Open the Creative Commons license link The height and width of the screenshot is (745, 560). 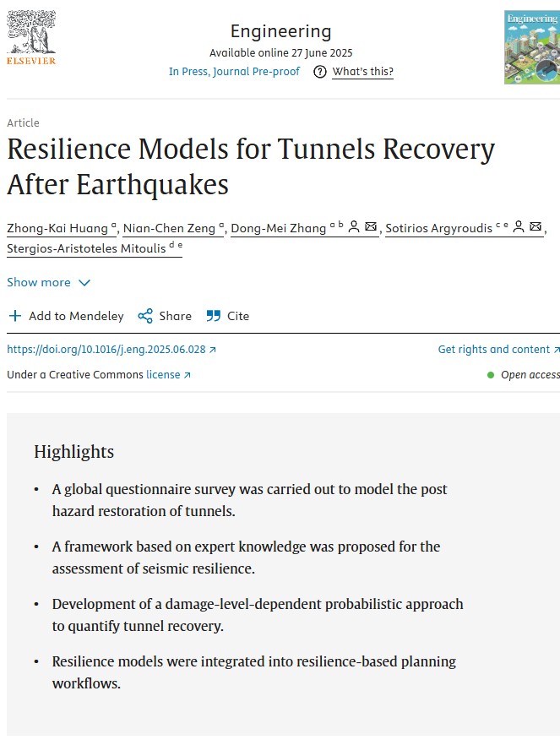pos(168,374)
